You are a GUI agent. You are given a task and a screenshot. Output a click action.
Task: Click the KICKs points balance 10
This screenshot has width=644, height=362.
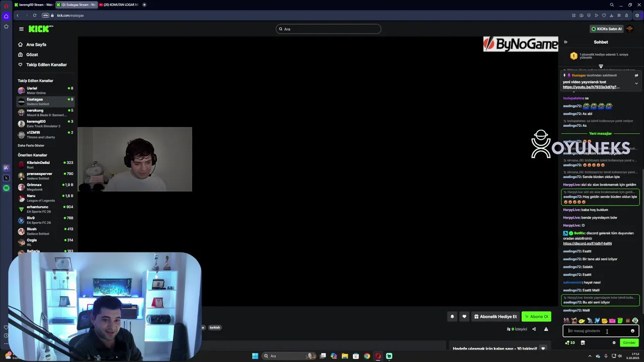(x=570, y=343)
